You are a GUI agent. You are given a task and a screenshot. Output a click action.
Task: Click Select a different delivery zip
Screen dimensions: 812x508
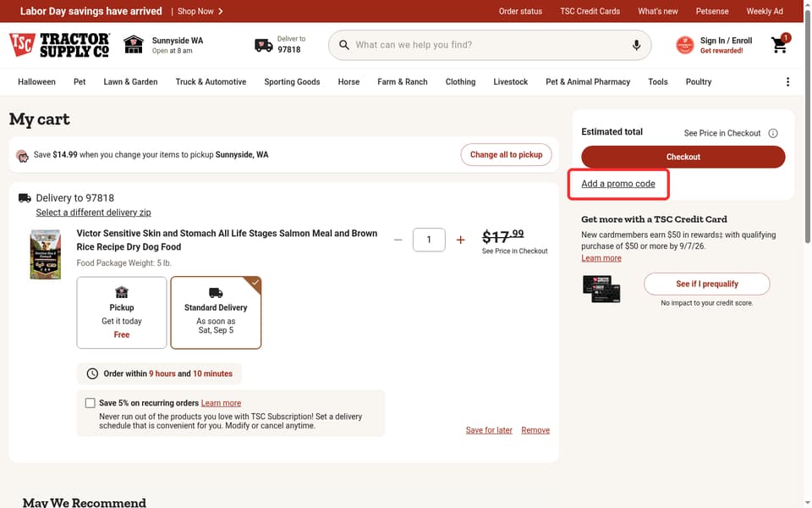tap(93, 213)
